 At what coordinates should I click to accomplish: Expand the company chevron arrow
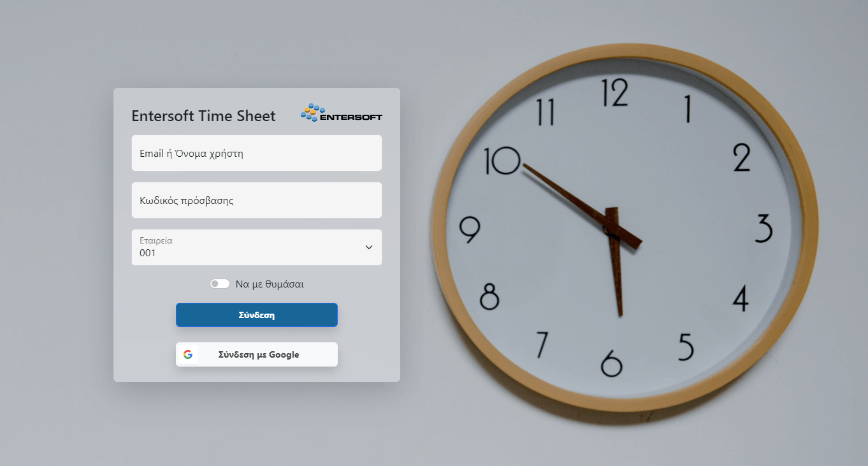[x=368, y=247]
